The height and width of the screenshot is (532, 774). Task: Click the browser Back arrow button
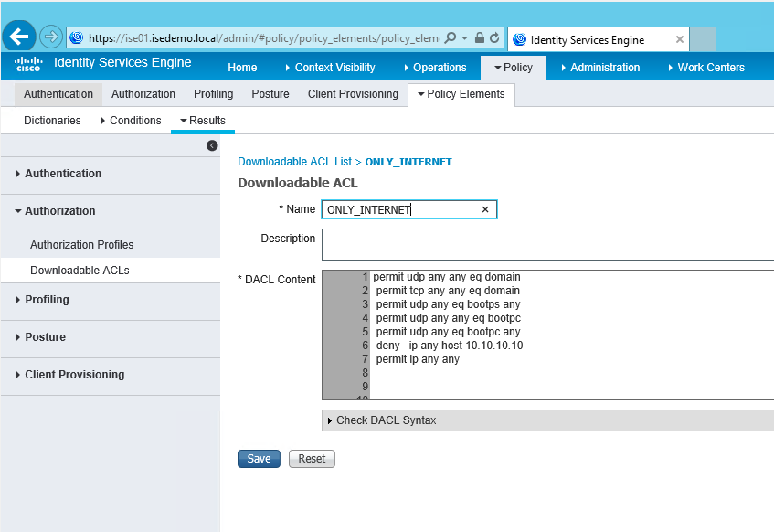19,37
